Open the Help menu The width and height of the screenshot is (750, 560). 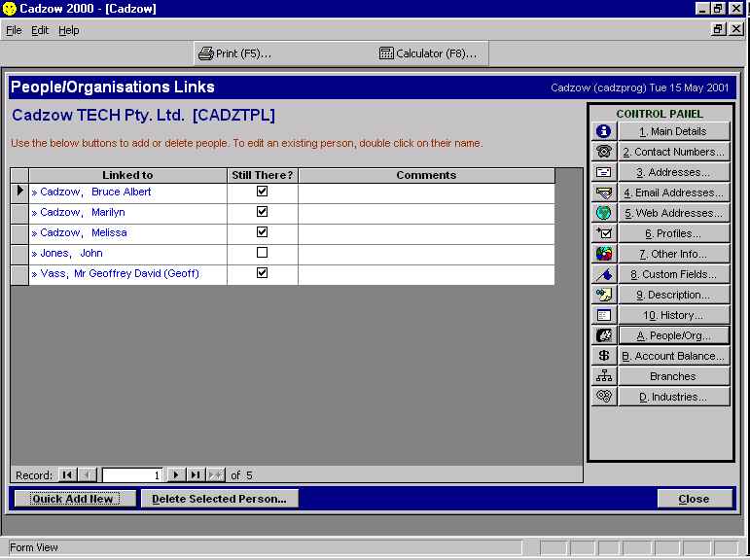point(69,30)
